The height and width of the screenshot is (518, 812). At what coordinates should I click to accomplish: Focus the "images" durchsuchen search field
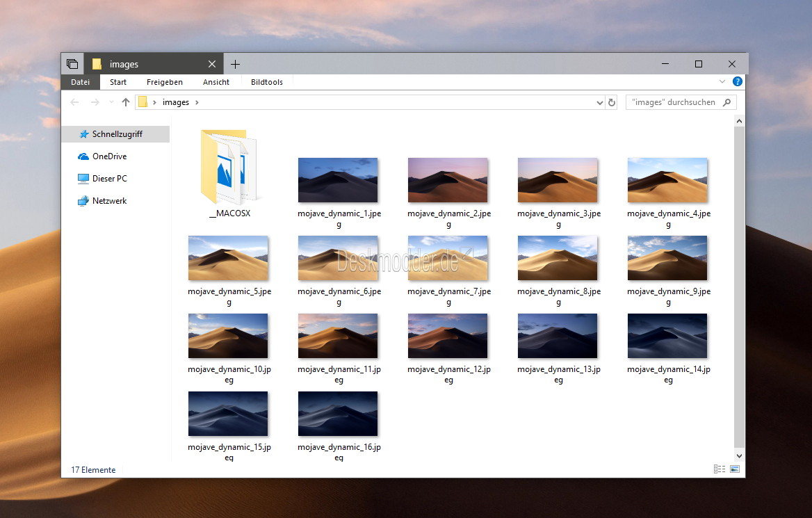673,102
